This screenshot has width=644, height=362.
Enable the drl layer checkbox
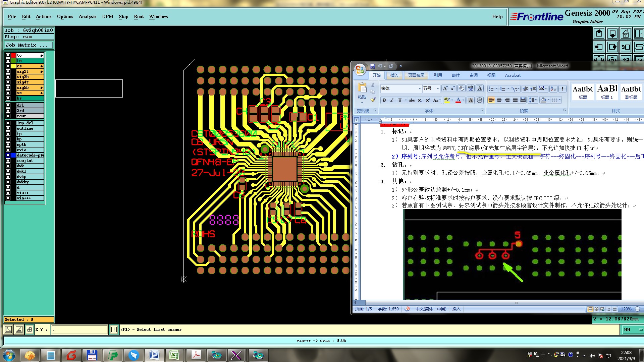tap(8, 105)
